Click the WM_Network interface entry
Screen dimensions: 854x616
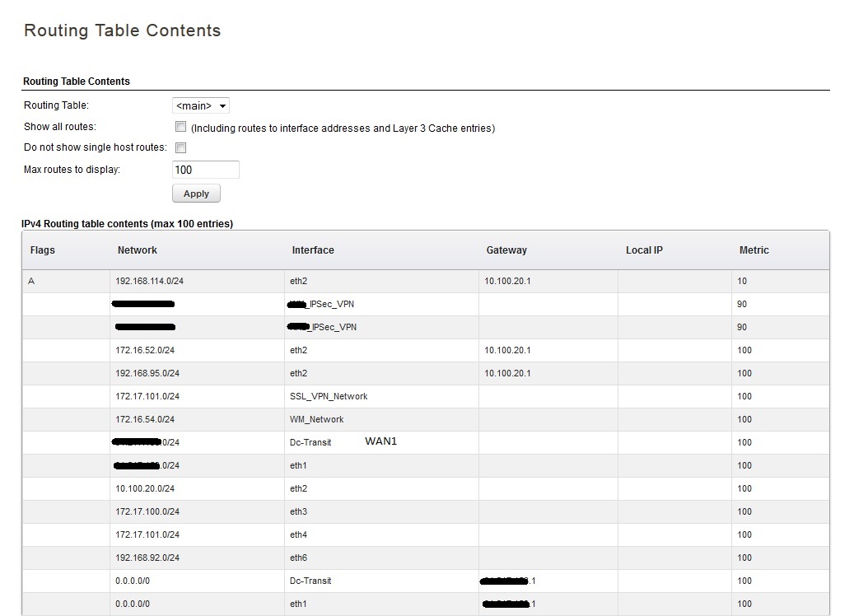click(317, 419)
